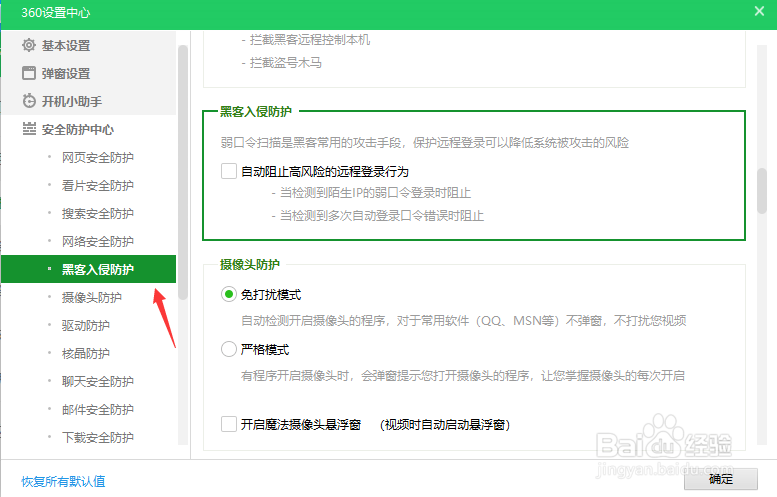Click 黑客入侵防护 section heading

pyautogui.click(x=256, y=111)
